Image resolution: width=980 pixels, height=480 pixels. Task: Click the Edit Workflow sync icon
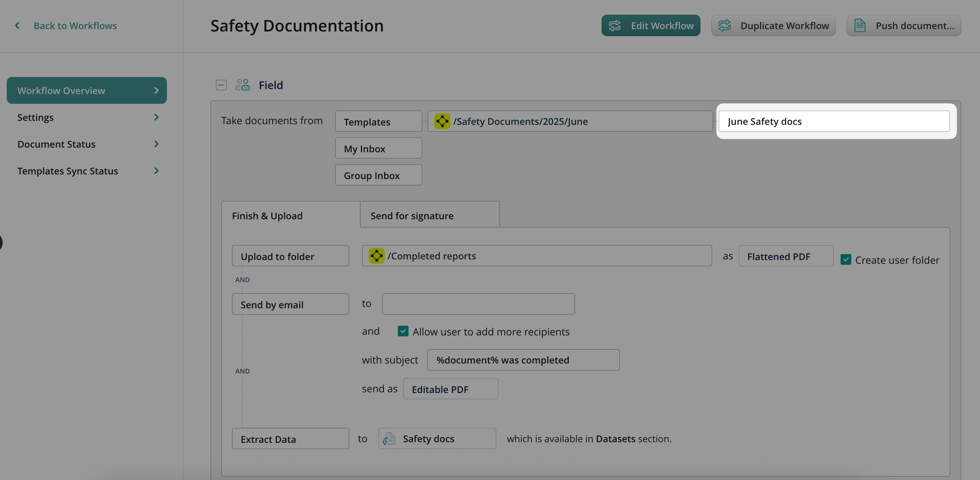(x=614, y=25)
